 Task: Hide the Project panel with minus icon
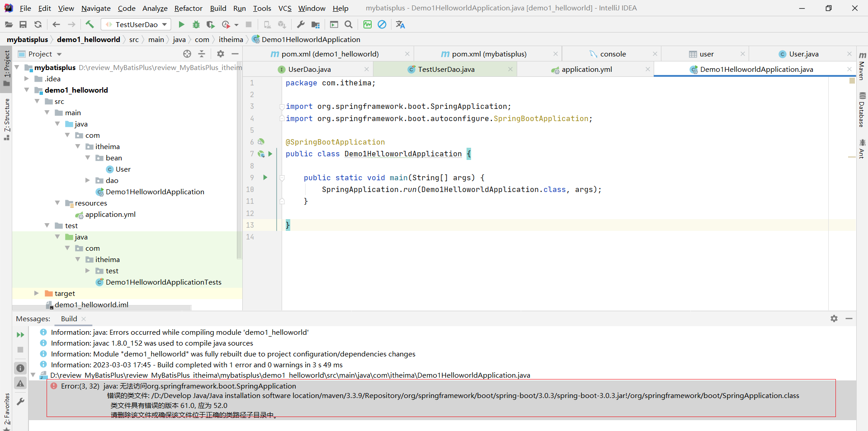coord(235,54)
